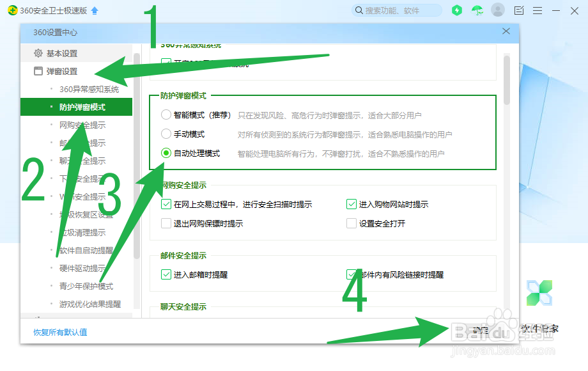Click the 360 logo icon in title bar

(12, 10)
